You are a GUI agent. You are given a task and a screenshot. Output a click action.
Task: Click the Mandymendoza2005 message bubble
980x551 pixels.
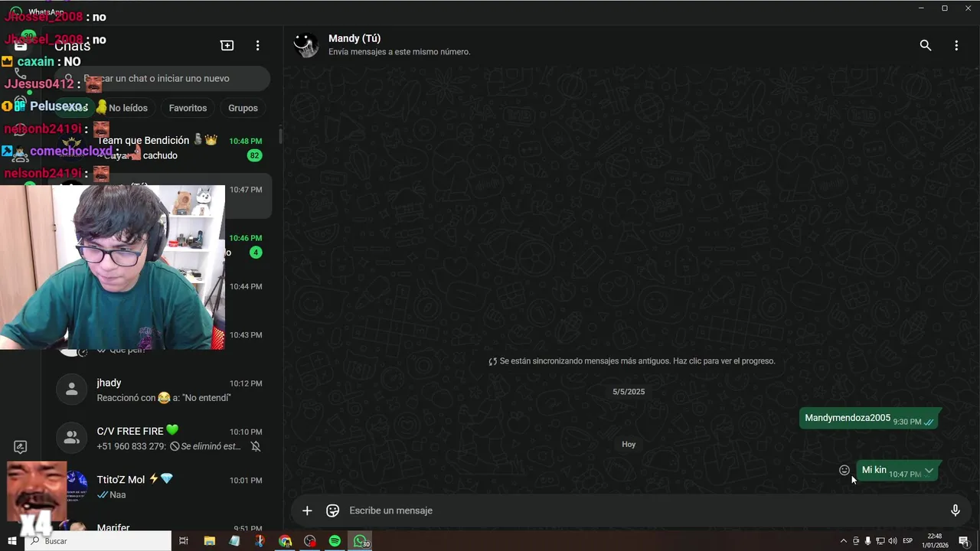[869, 419]
